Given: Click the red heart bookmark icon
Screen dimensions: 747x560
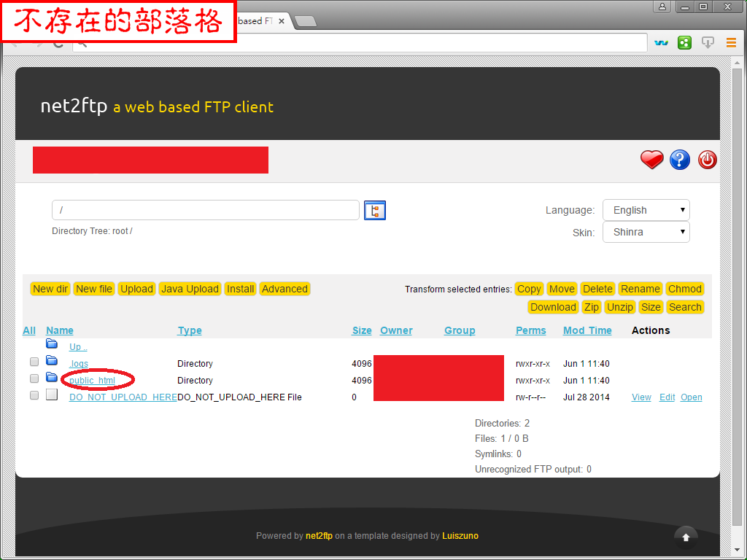Looking at the screenshot, I should click(651, 160).
